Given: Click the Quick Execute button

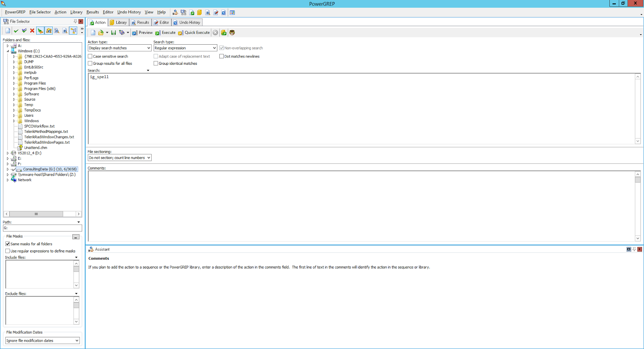Looking at the screenshot, I should pos(194,33).
